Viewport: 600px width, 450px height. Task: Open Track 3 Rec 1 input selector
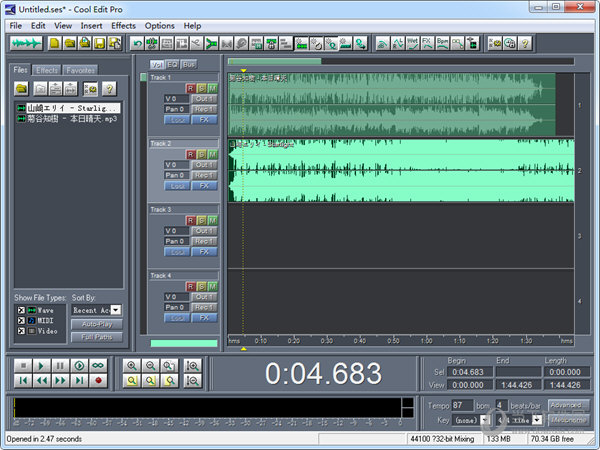pyautogui.click(x=204, y=241)
